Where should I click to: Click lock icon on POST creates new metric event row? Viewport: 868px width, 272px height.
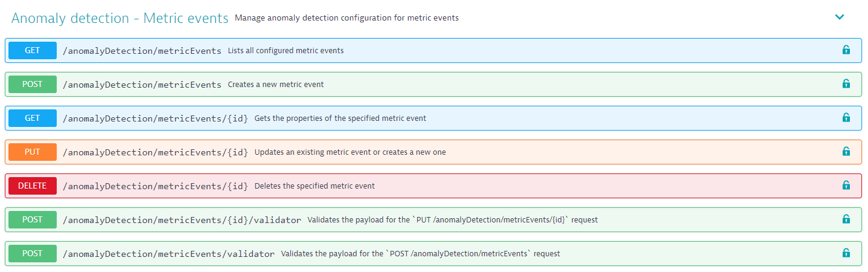click(x=846, y=84)
